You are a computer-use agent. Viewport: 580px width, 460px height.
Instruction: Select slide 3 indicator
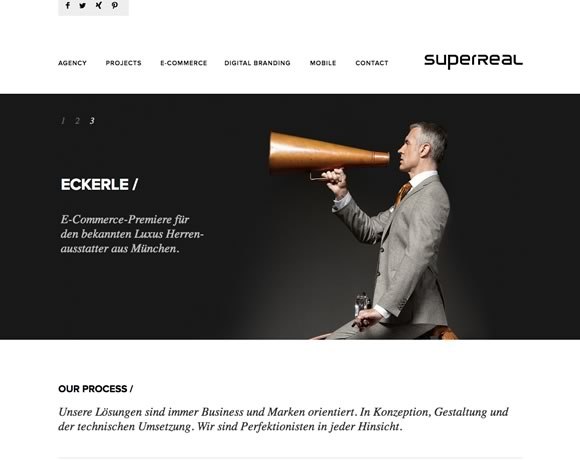pyautogui.click(x=92, y=121)
